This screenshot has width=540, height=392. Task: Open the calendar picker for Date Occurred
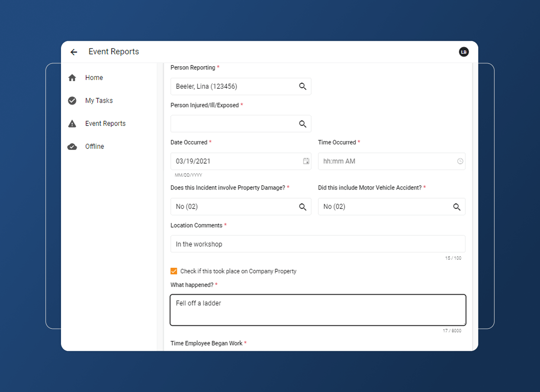point(306,161)
